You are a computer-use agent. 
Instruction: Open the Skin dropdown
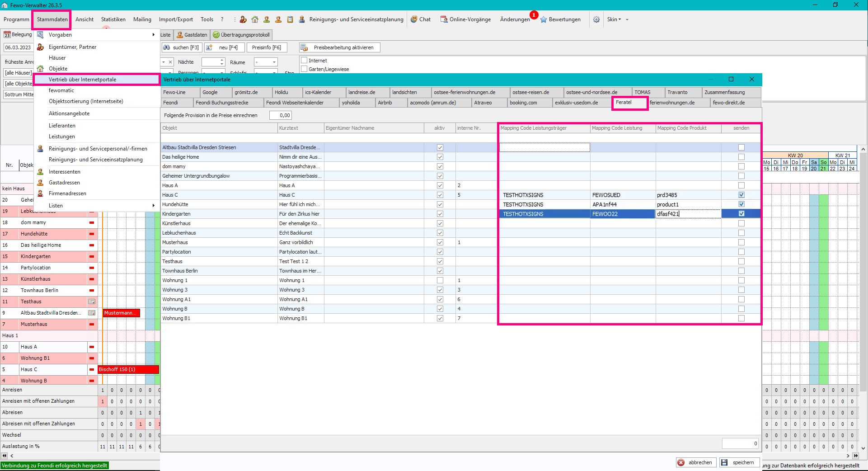(614, 19)
